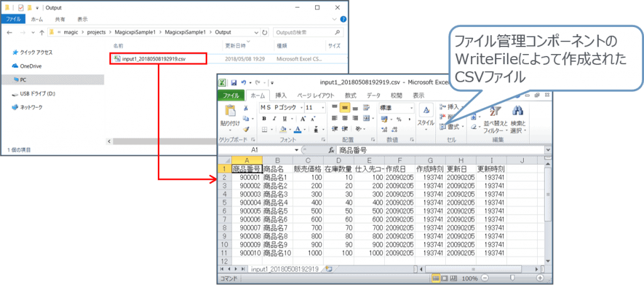Click the Italic button in the font group
Image resolution: width=644 pixels, height=285 pixels.
point(275,119)
